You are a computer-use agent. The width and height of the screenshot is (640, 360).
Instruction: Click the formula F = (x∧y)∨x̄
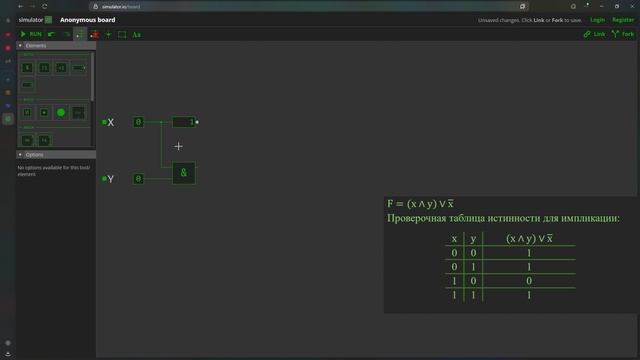[x=420, y=203]
